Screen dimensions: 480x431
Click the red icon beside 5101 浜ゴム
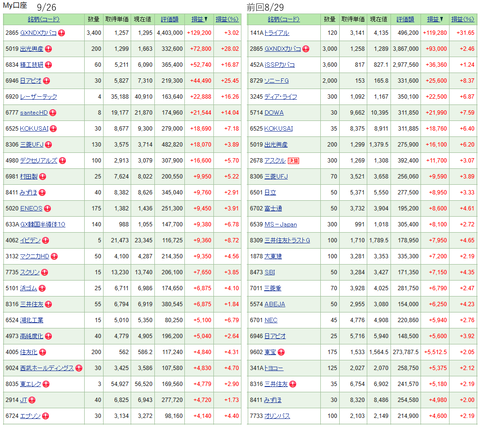pyautogui.click(x=42, y=288)
